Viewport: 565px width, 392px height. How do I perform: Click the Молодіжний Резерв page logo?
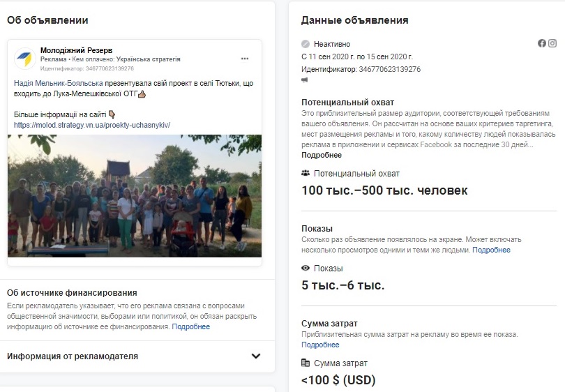point(25,59)
